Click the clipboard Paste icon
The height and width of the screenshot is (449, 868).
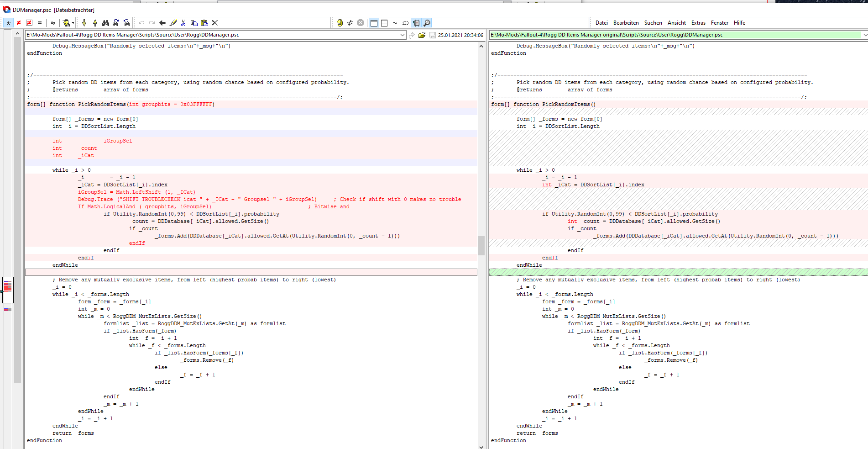(204, 23)
